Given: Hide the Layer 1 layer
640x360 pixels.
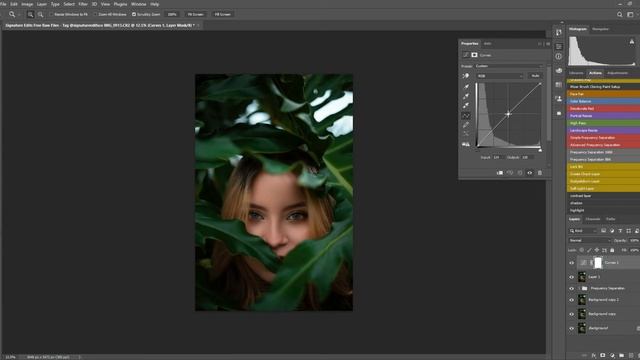Looking at the screenshot, I should click(571, 277).
